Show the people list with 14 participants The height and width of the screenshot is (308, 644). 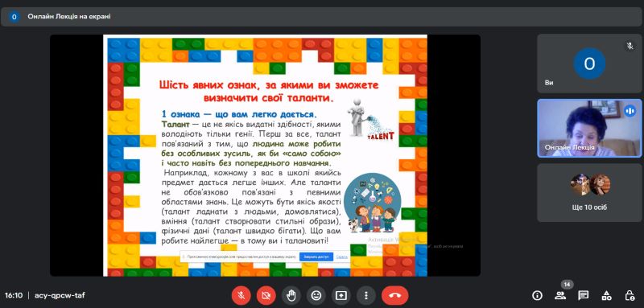560,295
